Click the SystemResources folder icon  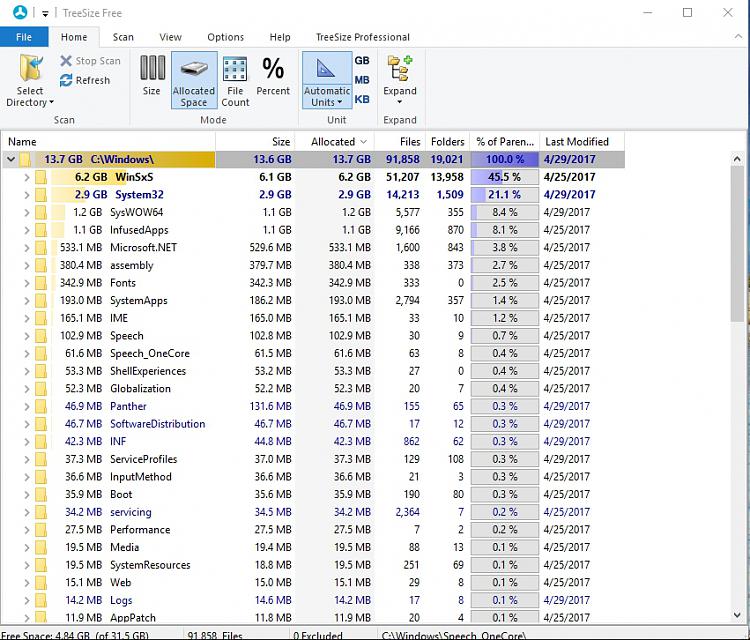(x=41, y=565)
